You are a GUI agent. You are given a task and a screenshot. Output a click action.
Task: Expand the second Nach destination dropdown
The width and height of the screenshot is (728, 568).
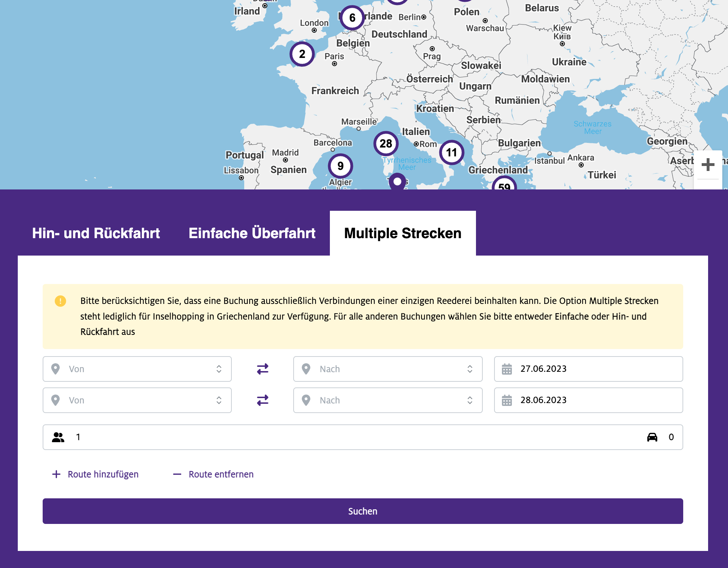click(387, 400)
